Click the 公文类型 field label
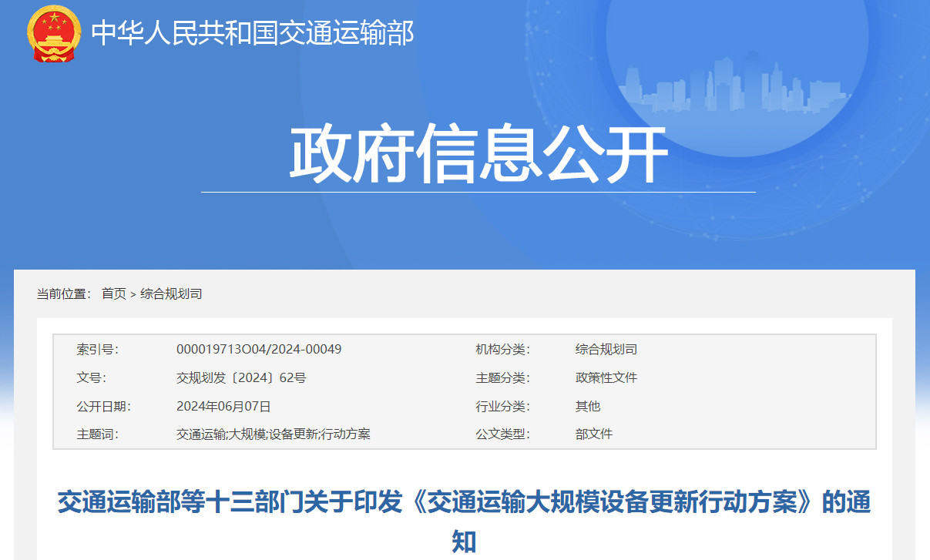 click(x=503, y=434)
